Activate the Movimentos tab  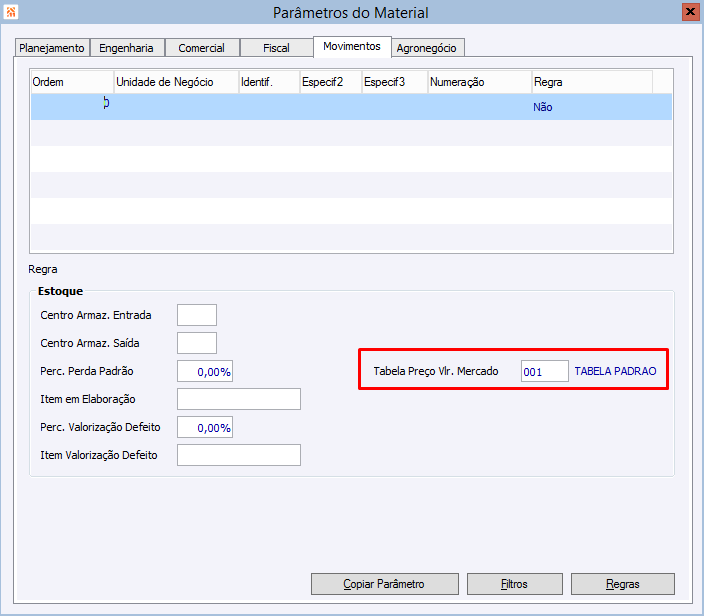click(352, 46)
